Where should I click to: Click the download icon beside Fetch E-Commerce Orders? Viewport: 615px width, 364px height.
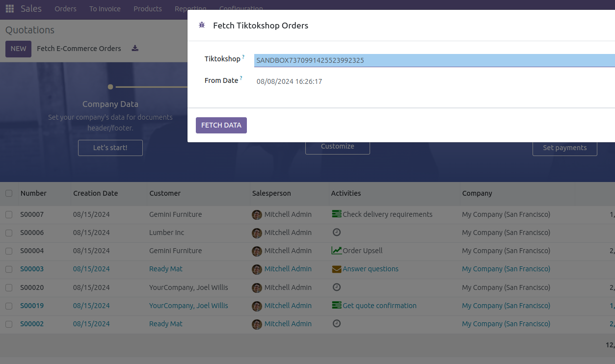[x=135, y=49]
